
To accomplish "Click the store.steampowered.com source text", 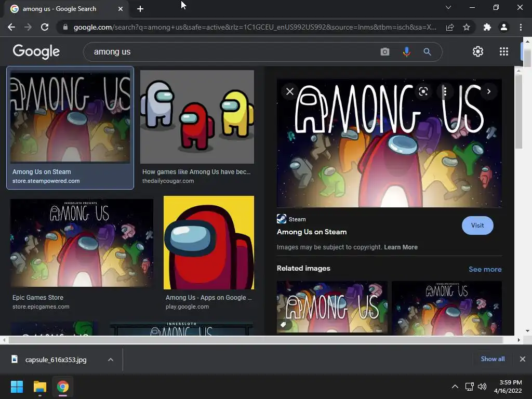I will tap(46, 181).
